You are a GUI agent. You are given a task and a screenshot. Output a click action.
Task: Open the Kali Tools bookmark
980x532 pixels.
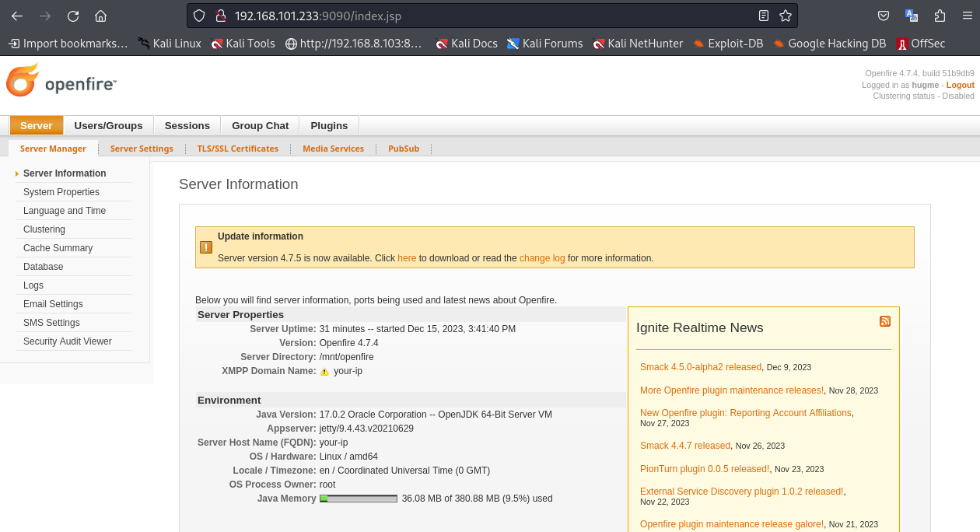(x=243, y=44)
